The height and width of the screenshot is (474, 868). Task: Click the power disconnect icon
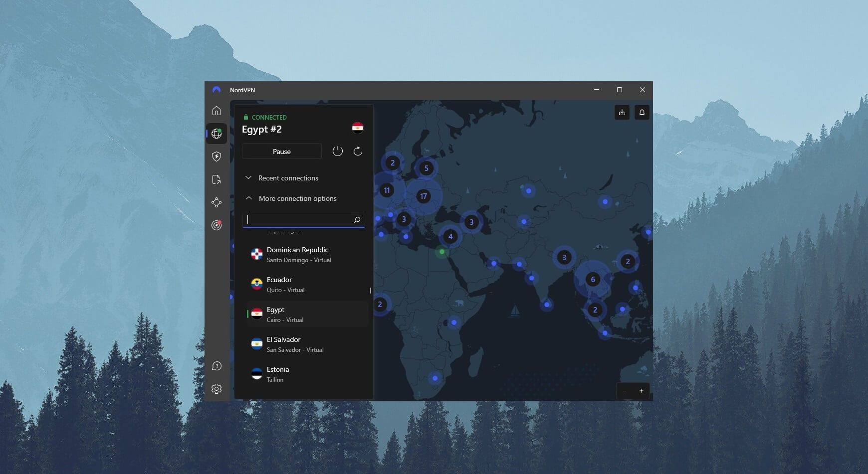point(338,151)
